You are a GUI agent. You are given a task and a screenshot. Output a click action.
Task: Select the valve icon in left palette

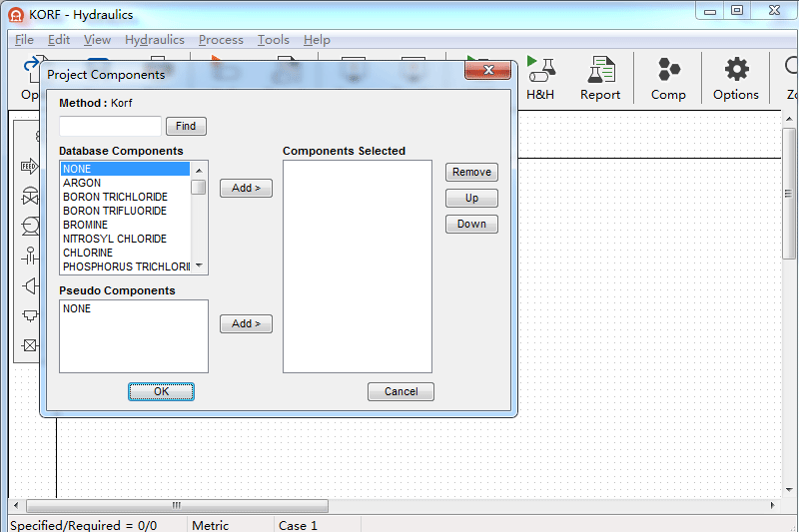click(30, 196)
